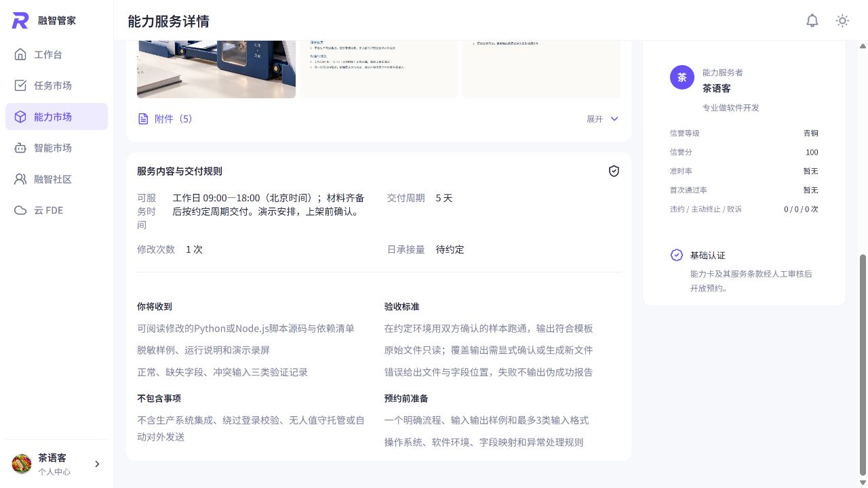
Task: Click 服务内容与交付规则 heading
Action: (180, 171)
